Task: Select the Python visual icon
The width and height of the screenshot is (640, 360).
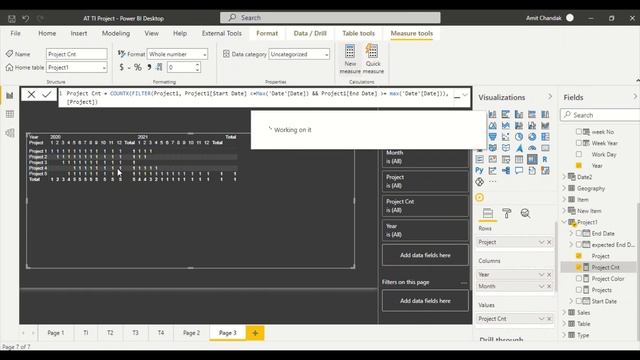Action: click(480, 171)
